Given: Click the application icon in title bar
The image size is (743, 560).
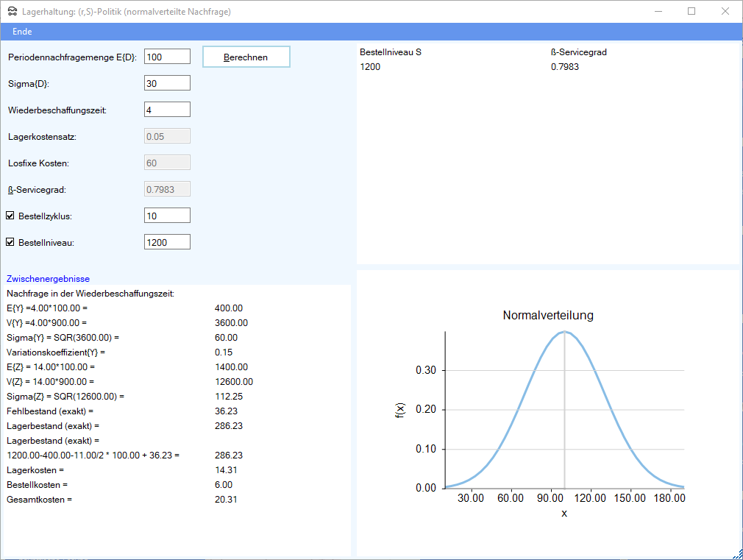Looking at the screenshot, I should (11, 11).
